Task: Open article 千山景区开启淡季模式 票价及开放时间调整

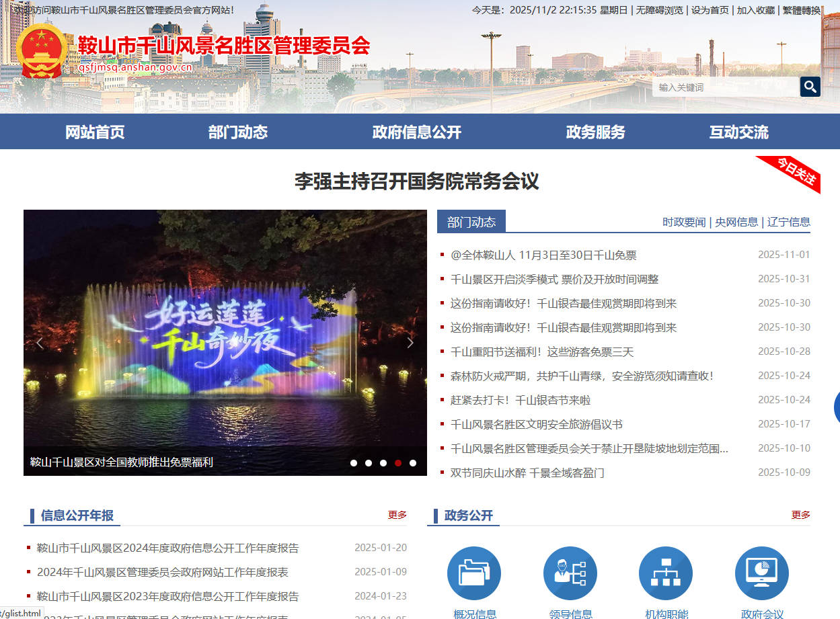Action: (554, 280)
